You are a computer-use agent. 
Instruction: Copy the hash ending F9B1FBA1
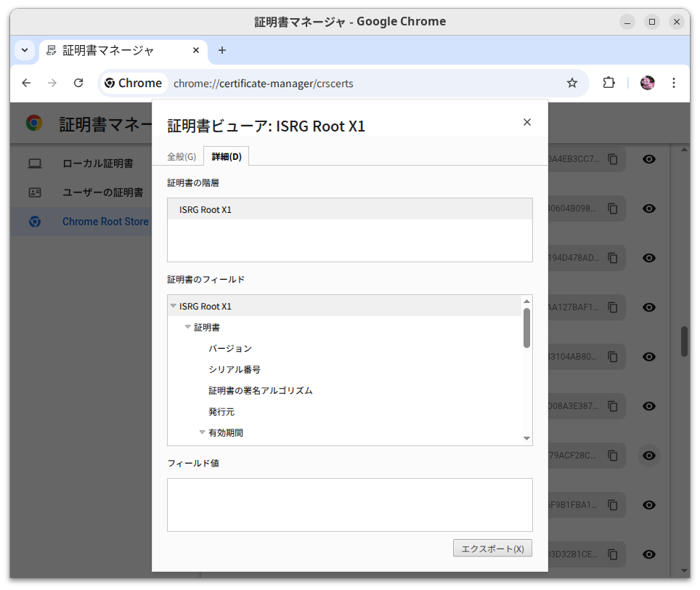coord(613,505)
